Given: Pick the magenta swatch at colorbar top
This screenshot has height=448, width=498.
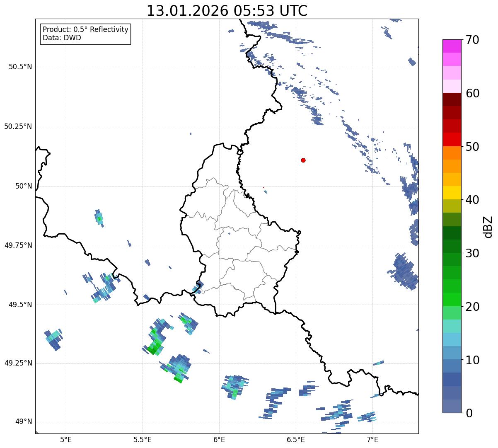Looking at the screenshot, I should (x=452, y=46).
